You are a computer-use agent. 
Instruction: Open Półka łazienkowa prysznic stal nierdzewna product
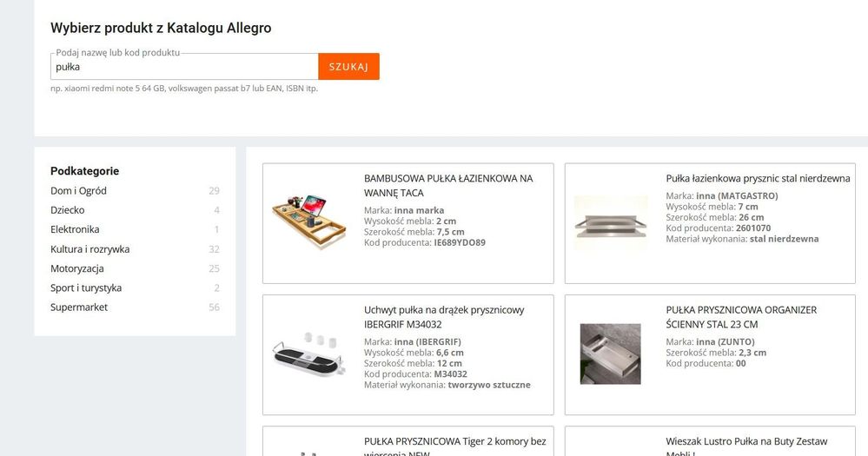tap(758, 178)
